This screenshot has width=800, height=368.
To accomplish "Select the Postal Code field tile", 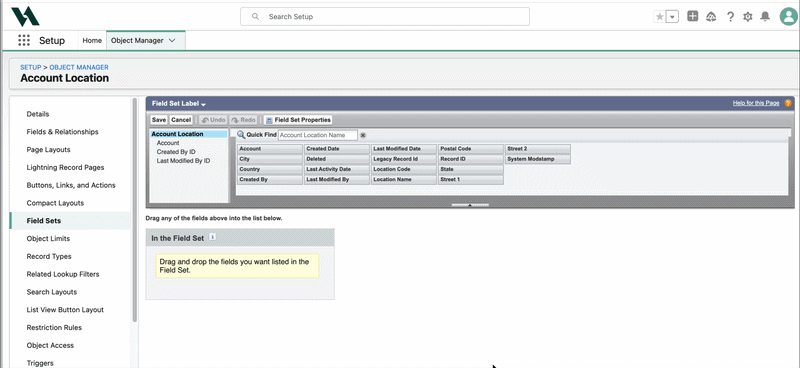I will (470, 149).
